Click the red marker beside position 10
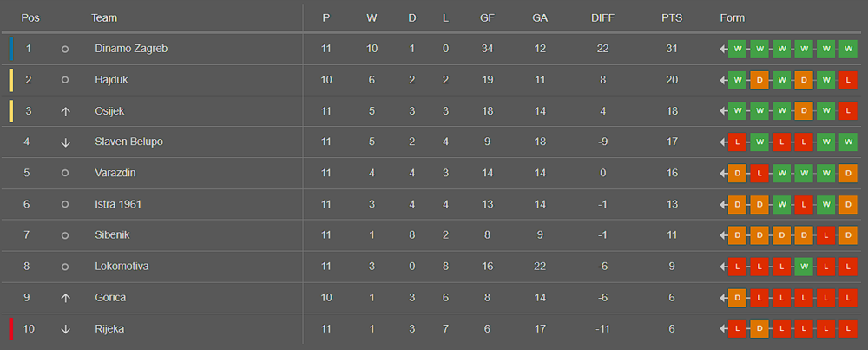868x350 pixels. tap(11, 329)
